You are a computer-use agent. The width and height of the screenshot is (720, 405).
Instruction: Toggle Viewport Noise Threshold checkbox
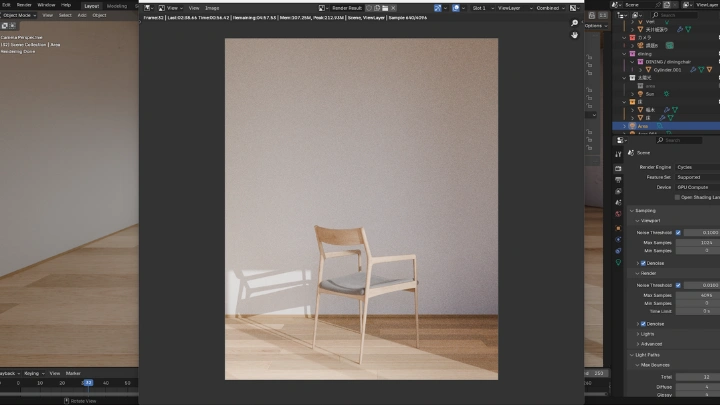(678, 233)
